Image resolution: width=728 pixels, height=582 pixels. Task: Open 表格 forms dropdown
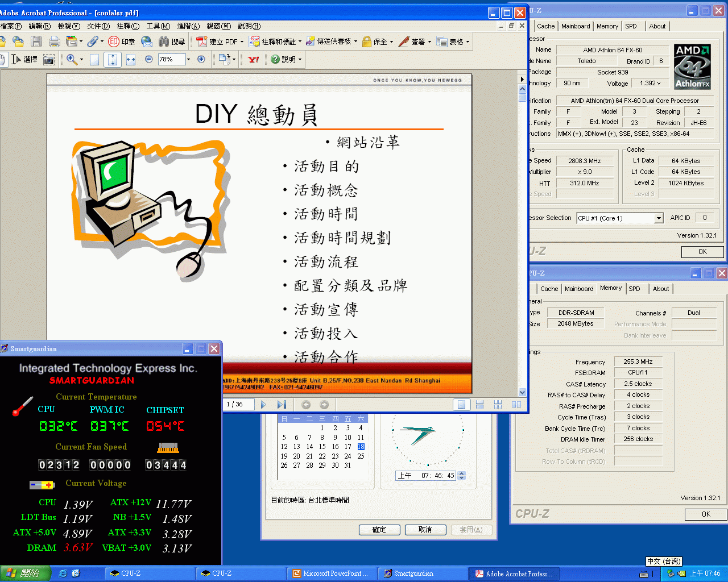[453, 41]
